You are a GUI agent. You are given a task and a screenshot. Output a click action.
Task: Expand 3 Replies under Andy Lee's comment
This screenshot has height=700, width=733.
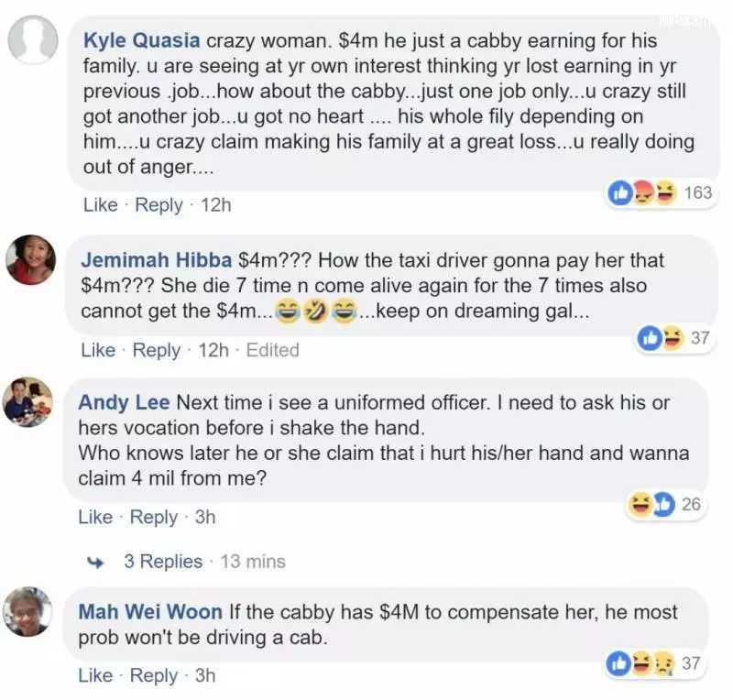click(x=163, y=561)
